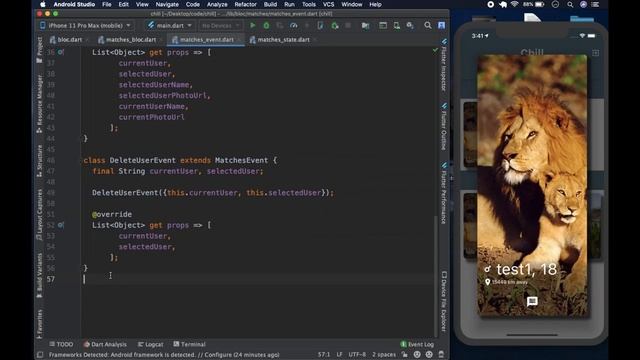The image size is (640, 360).
Task: Open the Build Variants tool window
Action: [x=40, y=275]
